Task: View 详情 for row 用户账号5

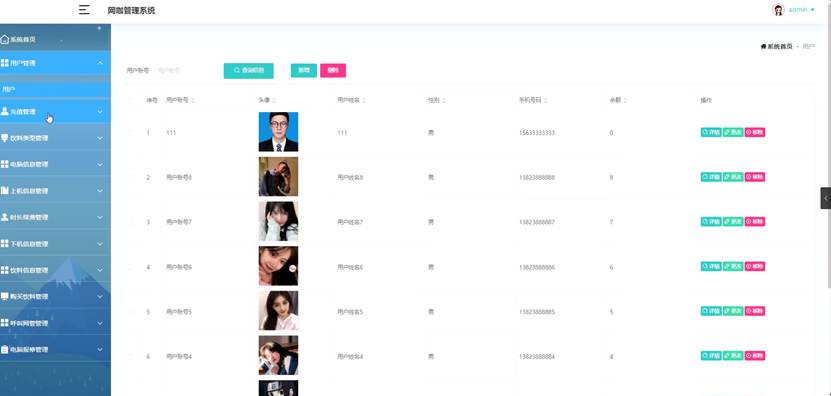Action: [x=711, y=311]
